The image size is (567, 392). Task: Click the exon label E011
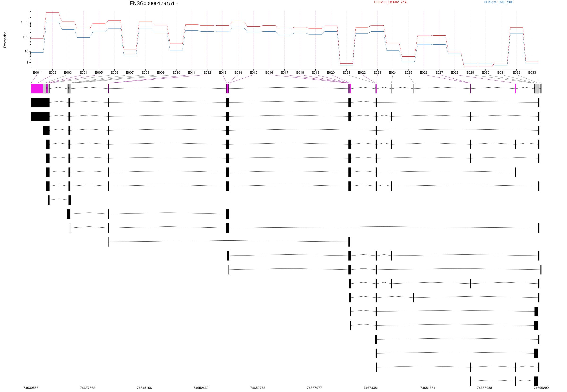(192, 73)
